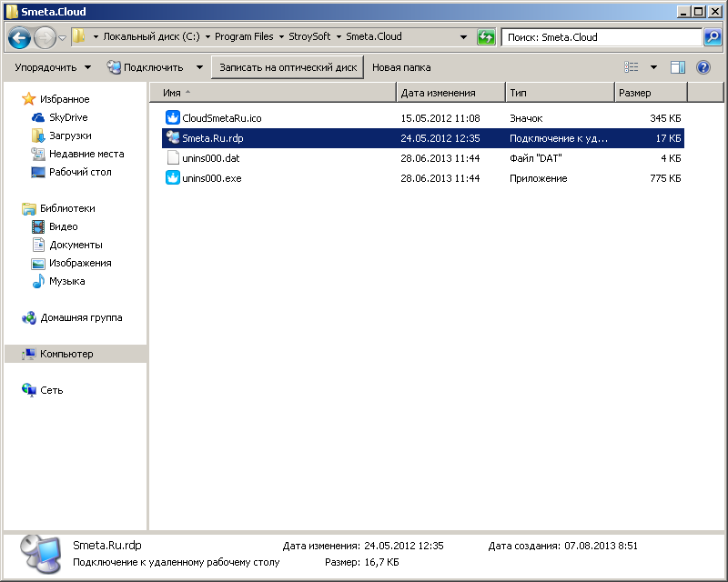Image resolution: width=728 pixels, height=582 pixels.
Task: Click the SkyDrive cloud icon
Action: 38,117
